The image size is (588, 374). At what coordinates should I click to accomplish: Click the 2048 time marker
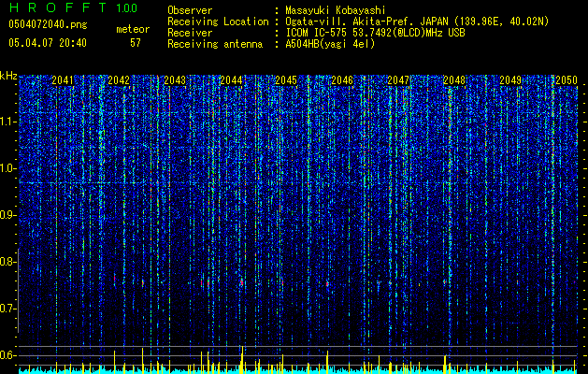pos(453,80)
